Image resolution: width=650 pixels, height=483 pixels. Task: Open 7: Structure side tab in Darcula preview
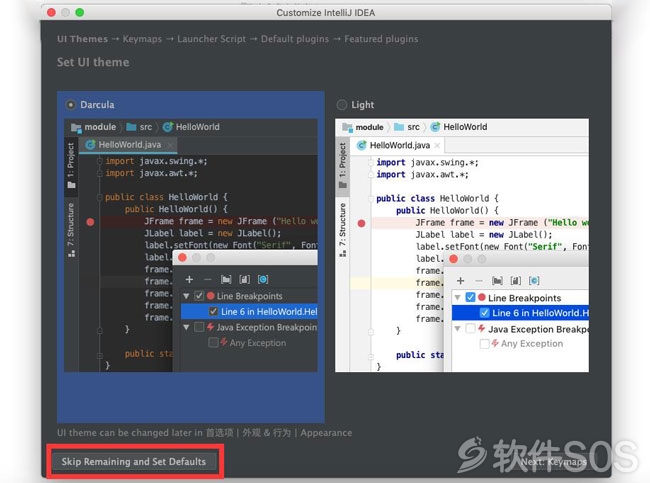71,230
